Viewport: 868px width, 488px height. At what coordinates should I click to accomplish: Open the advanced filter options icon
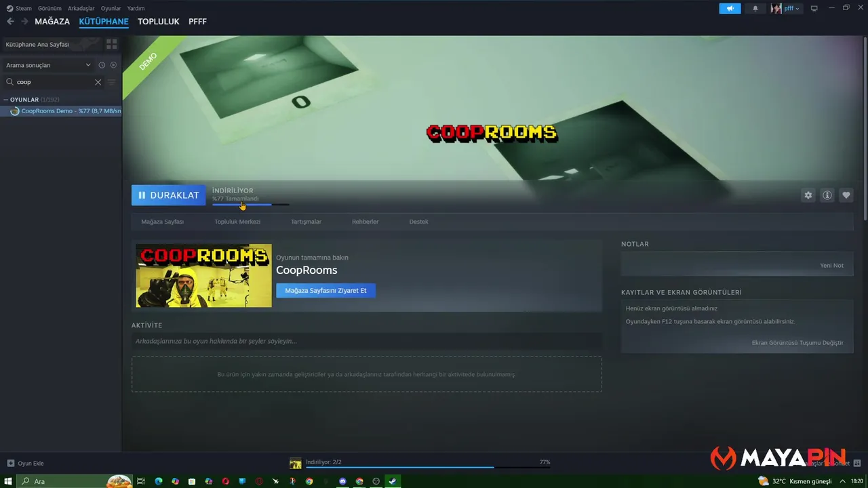pos(112,82)
